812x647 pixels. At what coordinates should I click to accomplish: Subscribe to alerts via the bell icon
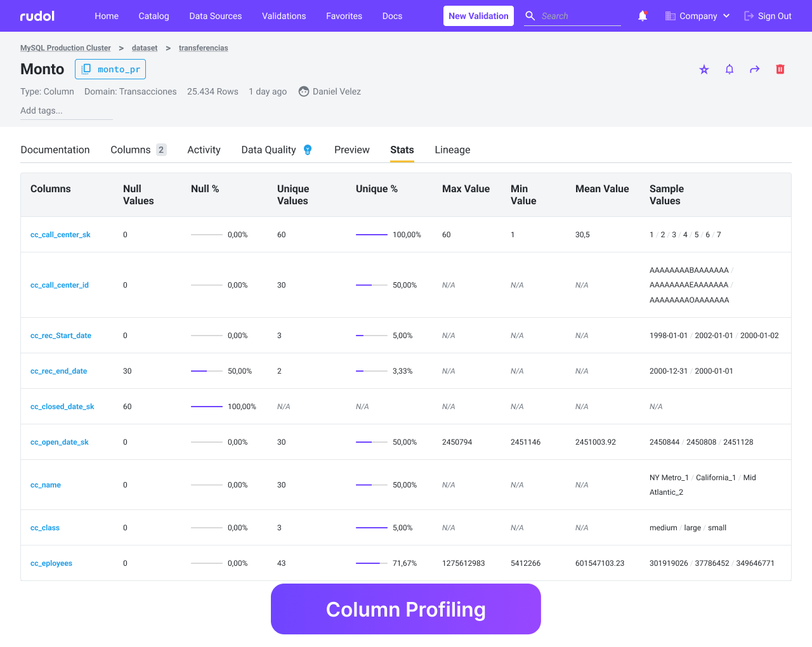pos(729,69)
